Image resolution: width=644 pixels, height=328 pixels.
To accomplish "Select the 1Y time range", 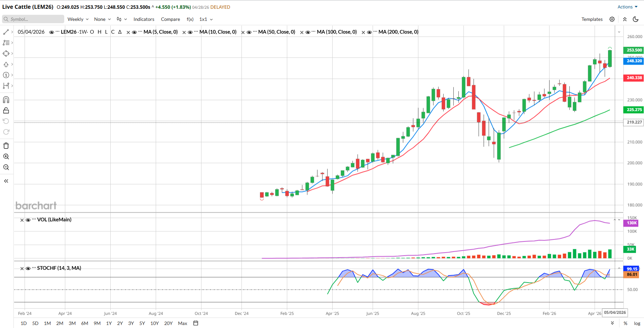I will 109,323.
